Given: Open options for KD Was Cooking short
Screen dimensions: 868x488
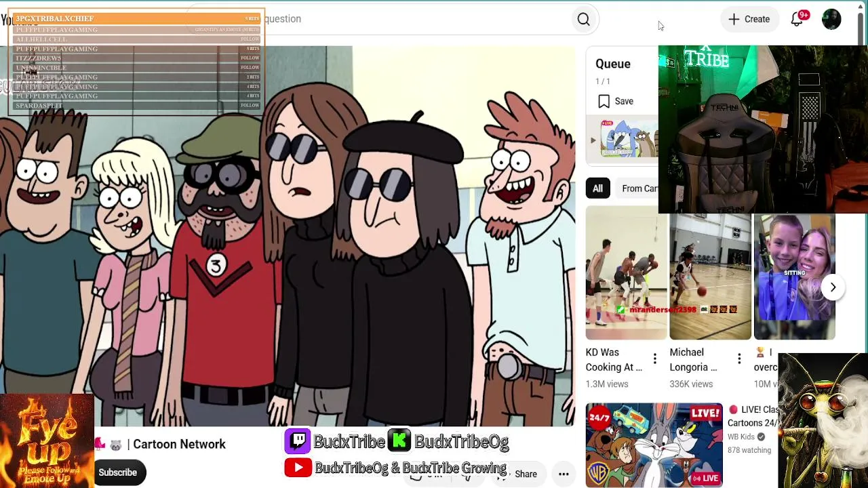Looking at the screenshot, I should click(x=654, y=359).
